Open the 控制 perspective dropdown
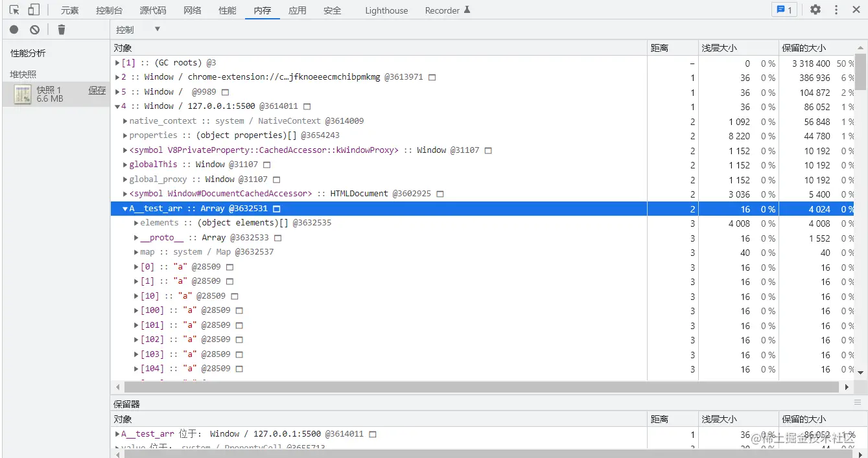868x458 pixels. (138, 30)
